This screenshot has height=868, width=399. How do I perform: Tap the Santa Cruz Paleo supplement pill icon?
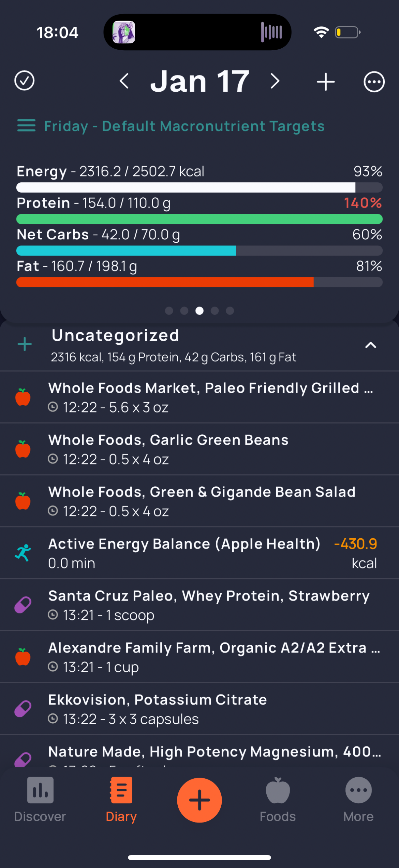(x=23, y=605)
